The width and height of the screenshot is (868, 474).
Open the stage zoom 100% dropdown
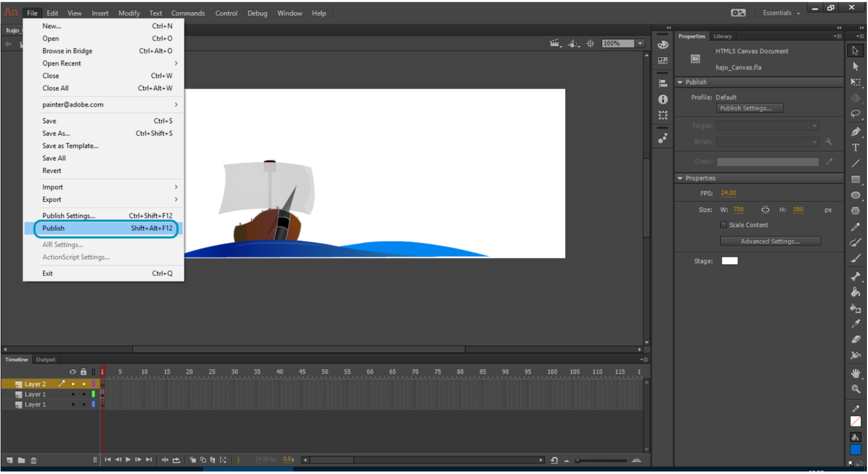point(640,43)
